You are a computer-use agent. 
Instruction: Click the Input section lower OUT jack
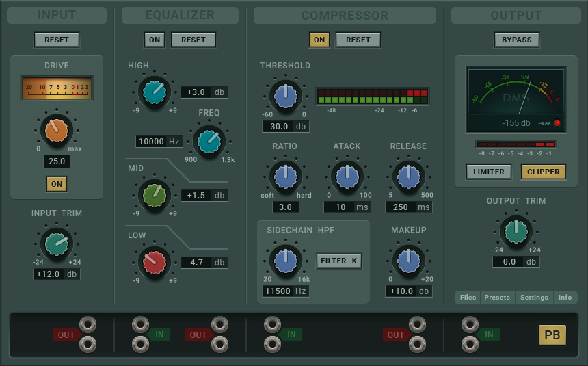88,344
